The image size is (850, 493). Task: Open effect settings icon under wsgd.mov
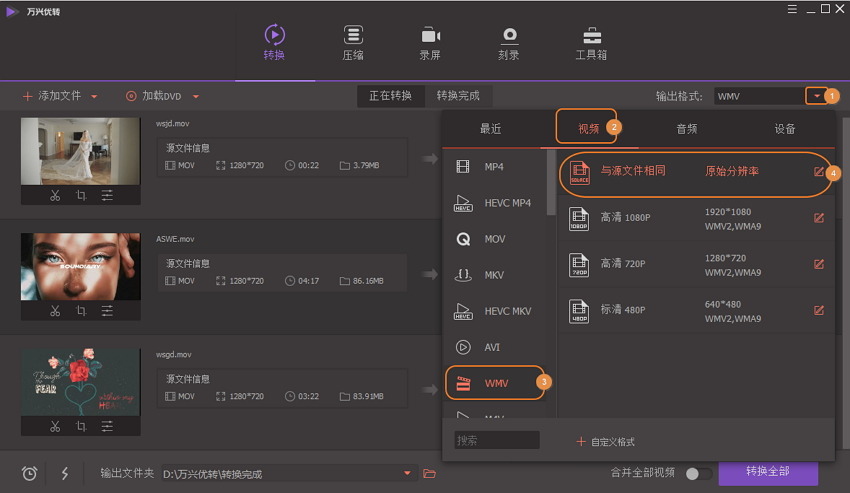pyautogui.click(x=107, y=426)
